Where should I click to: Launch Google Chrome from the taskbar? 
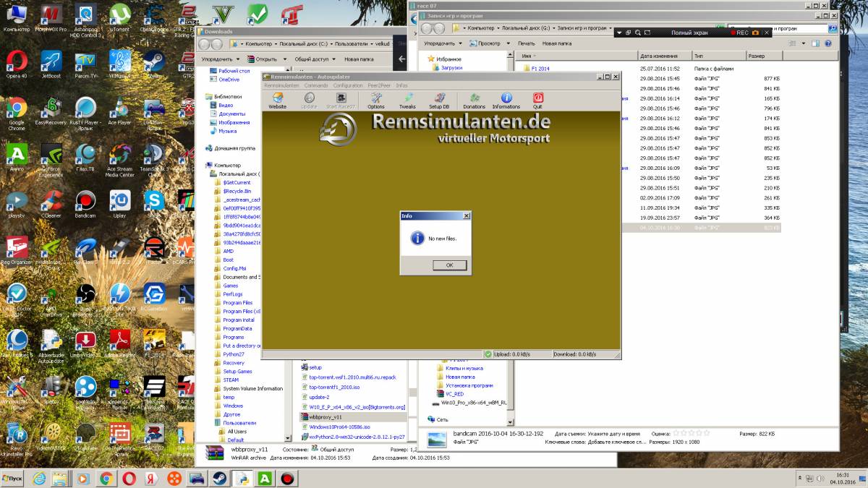(x=106, y=479)
